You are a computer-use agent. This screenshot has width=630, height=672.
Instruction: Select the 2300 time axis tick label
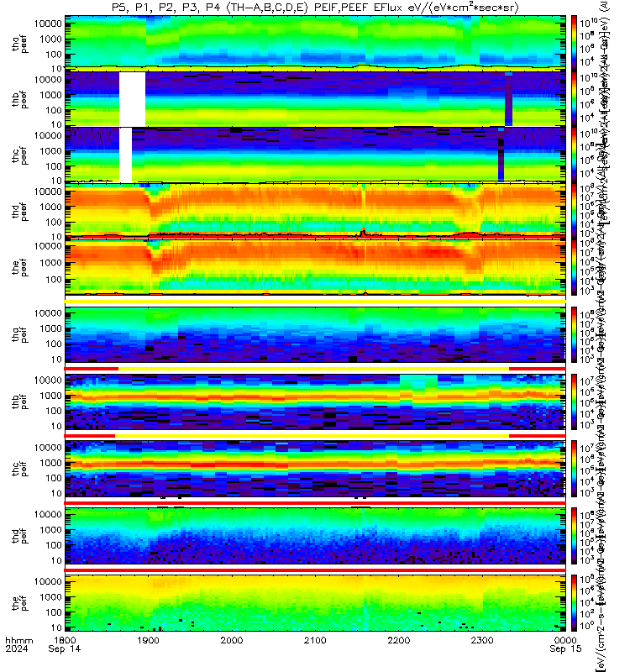point(482,640)
